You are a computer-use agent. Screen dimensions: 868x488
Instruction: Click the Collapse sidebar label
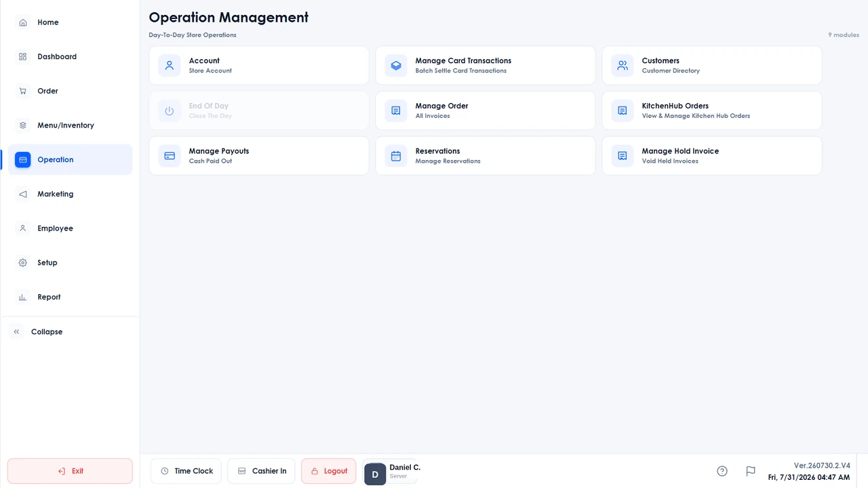click(x=47, y=332)
